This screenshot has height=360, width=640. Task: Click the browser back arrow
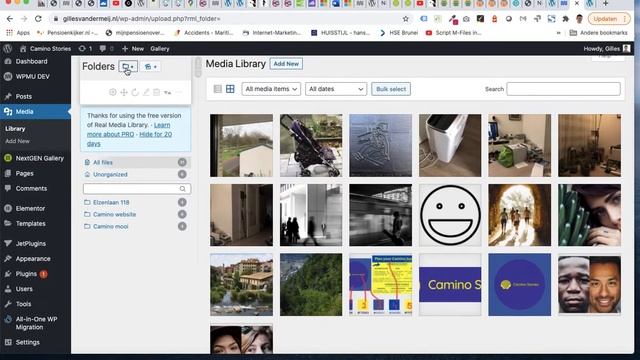[x=10, y=19]
